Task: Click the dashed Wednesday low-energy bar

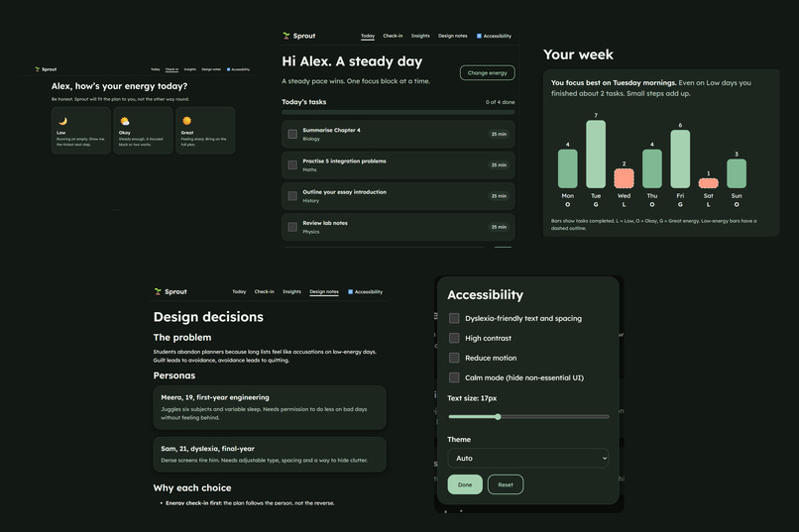Action: point(624,178)
